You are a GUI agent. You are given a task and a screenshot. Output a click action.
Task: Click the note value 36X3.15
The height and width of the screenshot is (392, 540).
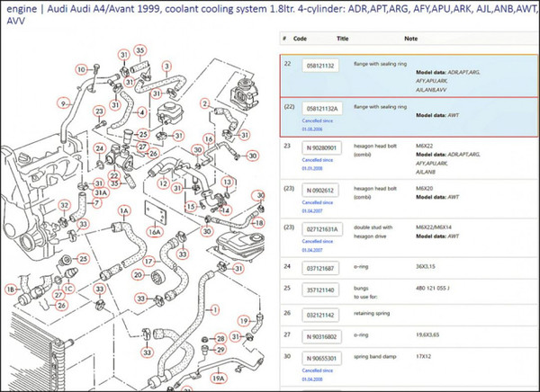426,266
